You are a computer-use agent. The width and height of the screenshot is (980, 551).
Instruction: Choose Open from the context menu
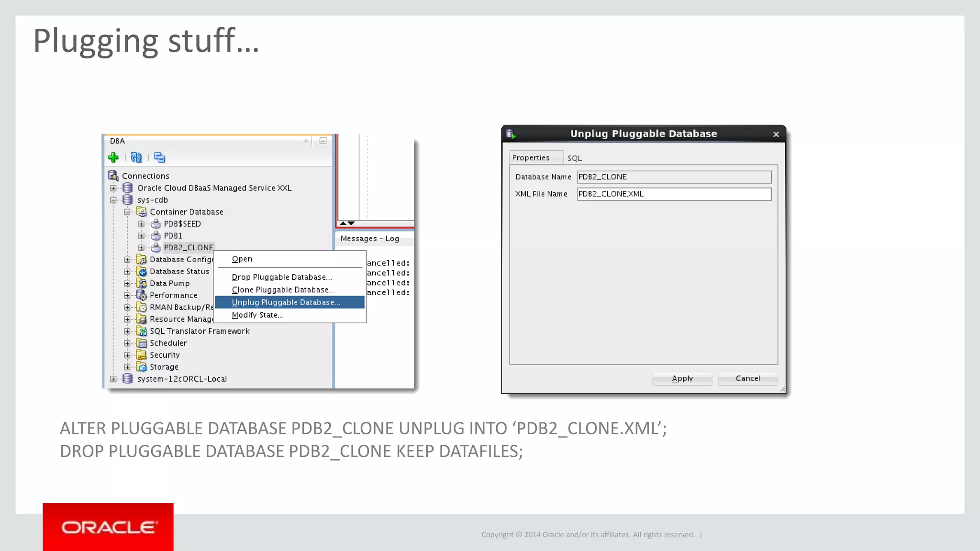tap(290, 259)
